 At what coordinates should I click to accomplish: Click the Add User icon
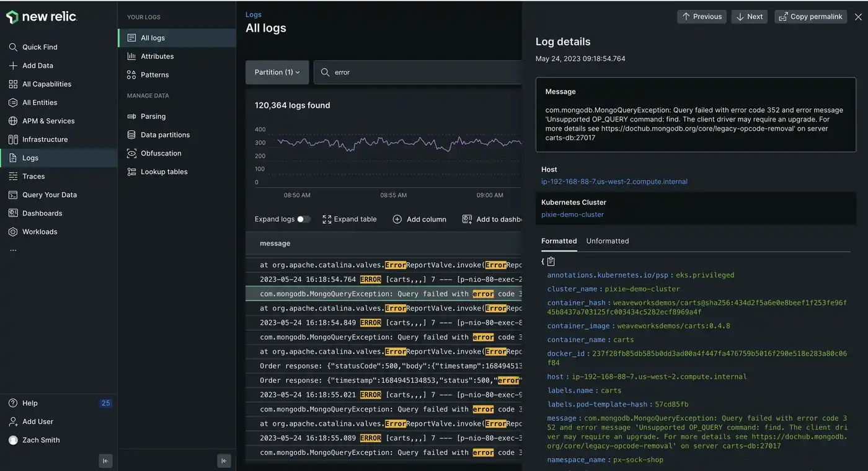pos(13,421)
